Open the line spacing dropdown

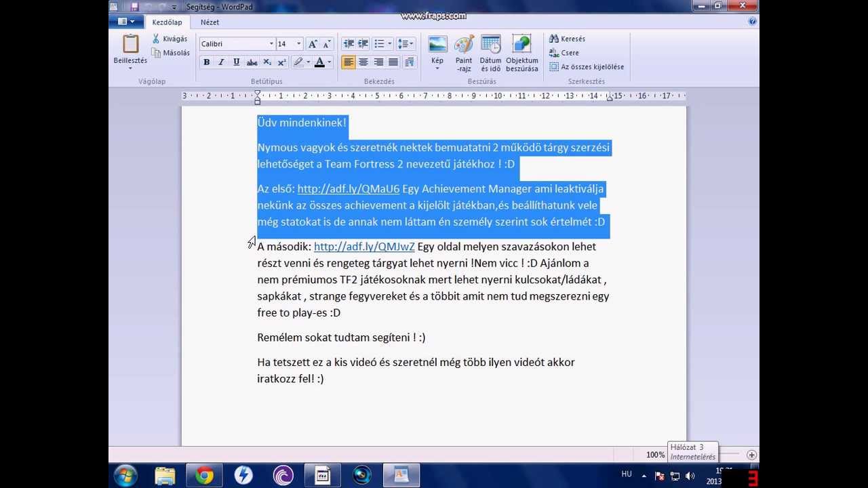click(x=406, y=44)
